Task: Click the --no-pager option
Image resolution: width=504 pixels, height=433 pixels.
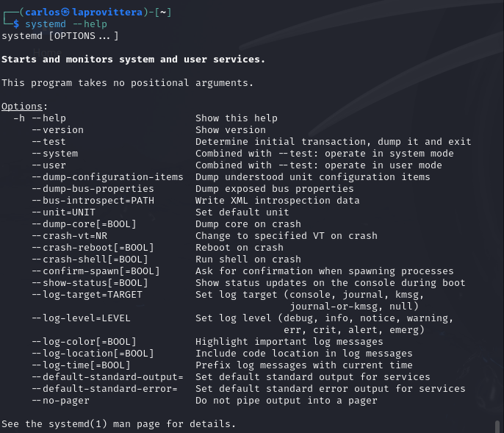Action: [x=61, y=401]
